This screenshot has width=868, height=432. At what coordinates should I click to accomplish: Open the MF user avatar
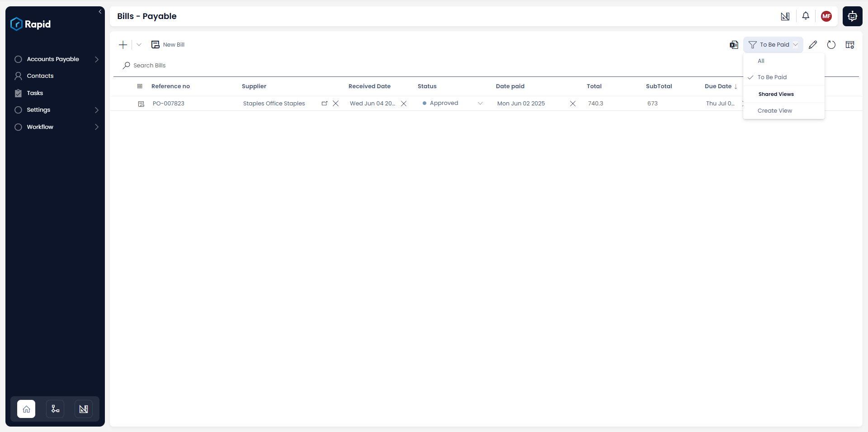(x=826, y=16)
